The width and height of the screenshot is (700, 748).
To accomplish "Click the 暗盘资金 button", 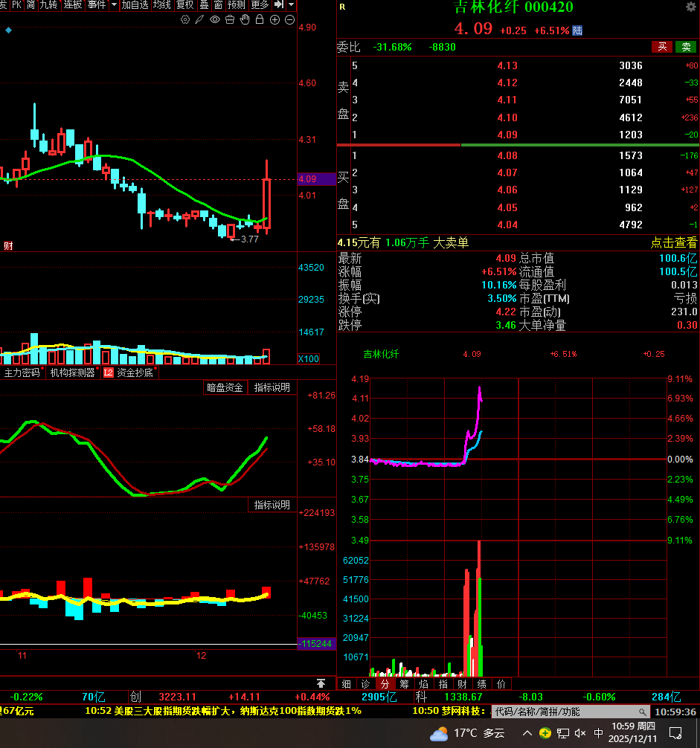I will pos(225,387).
